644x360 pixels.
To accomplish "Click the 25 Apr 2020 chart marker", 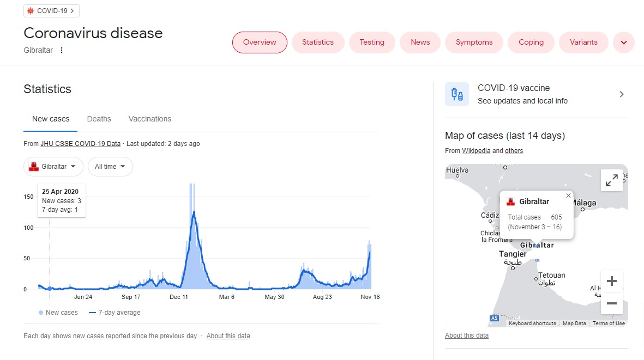I will [x=50, y=289].
